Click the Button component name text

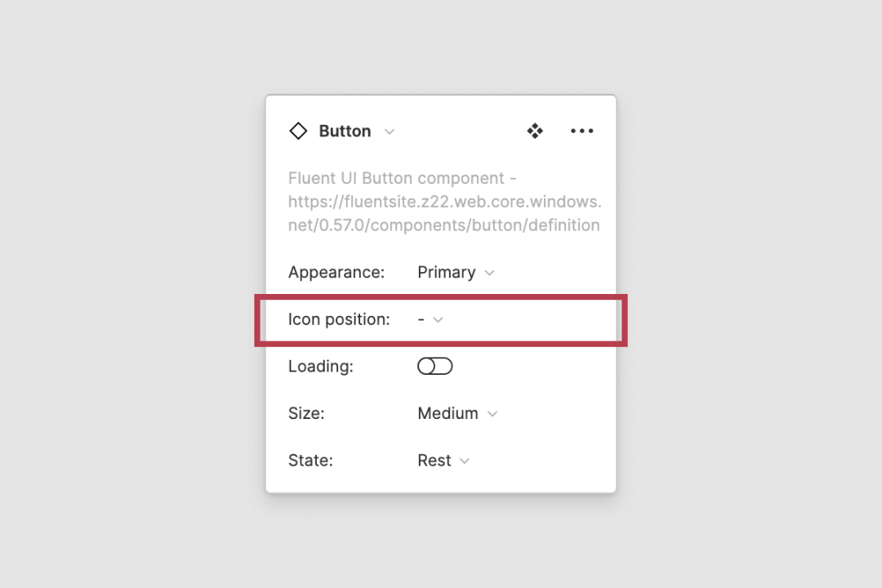pyautogui.click(x=345, y=131)
